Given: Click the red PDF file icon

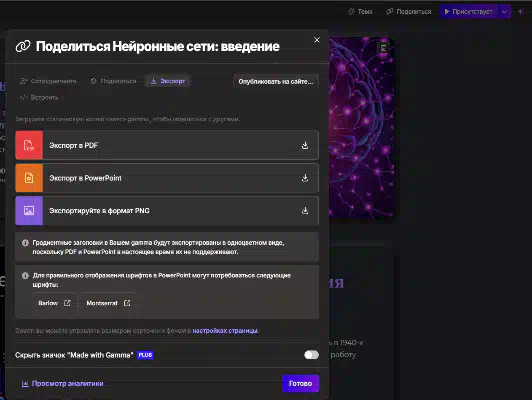Looking at the screenshot, I should (x=29, y=145).
